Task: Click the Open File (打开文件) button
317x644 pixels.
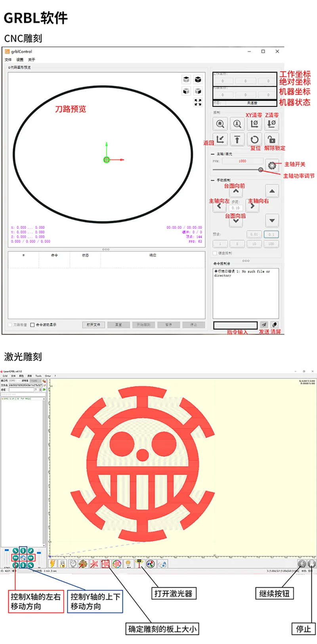Action: click(94, 325)
